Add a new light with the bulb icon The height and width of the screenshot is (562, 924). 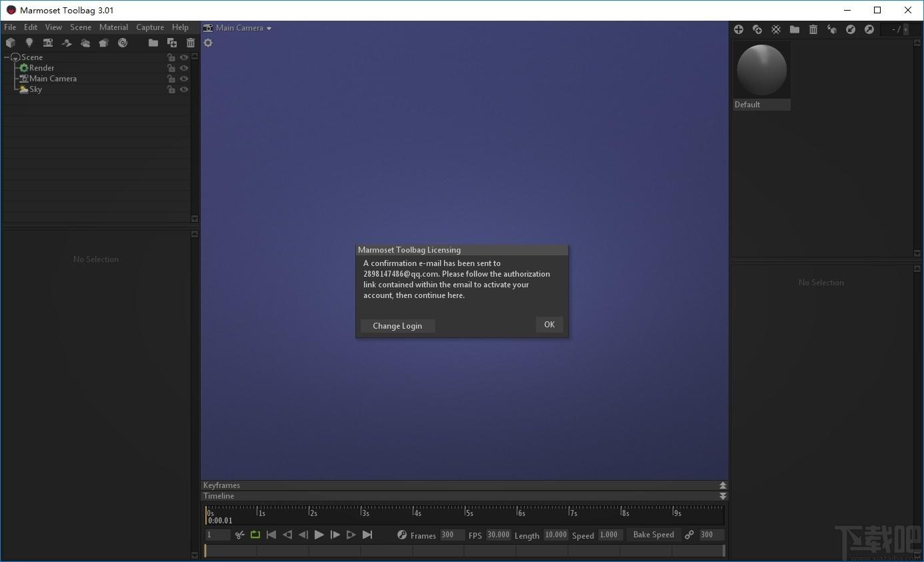pyautogui.click(x=29, y=43)
